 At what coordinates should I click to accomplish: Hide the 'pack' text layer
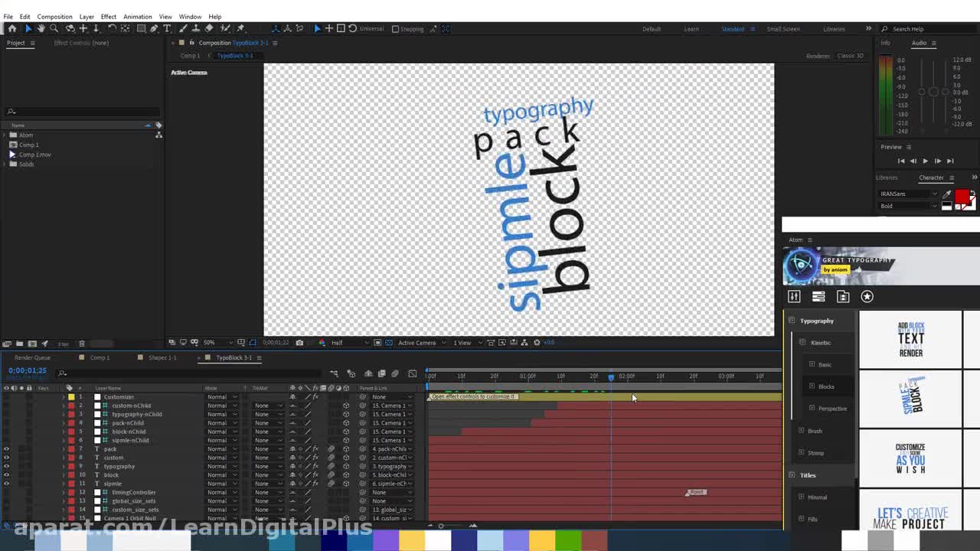pyautogui.click(x=7, y=449)
